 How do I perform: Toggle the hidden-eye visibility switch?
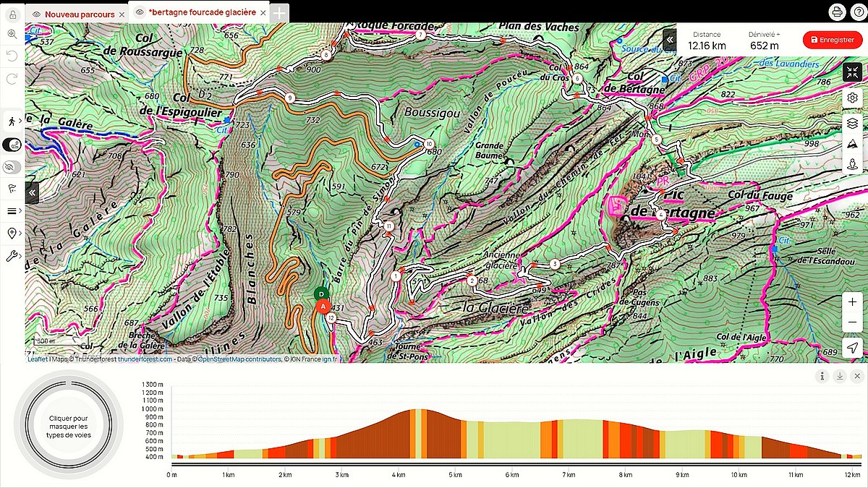click(12, 167)
